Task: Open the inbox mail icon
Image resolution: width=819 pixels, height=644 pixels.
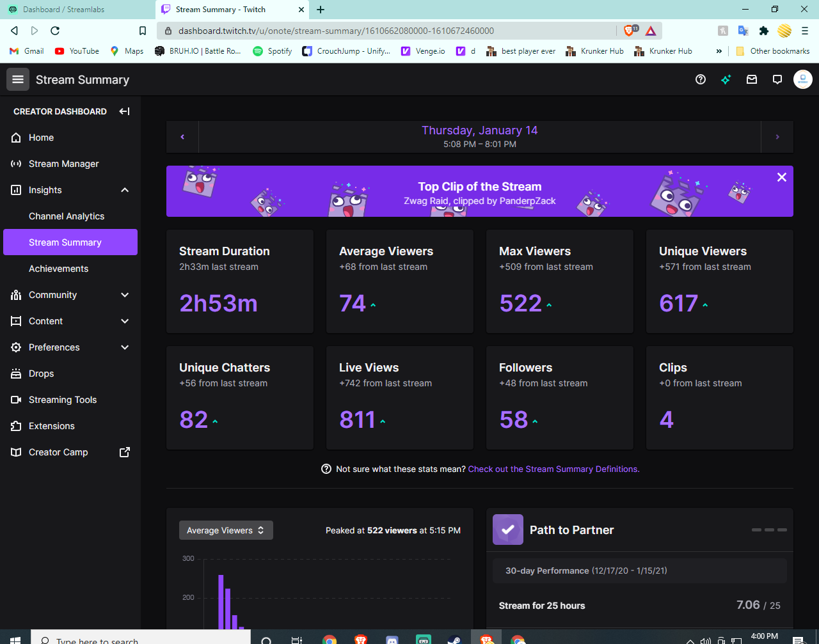Action: 752,79
